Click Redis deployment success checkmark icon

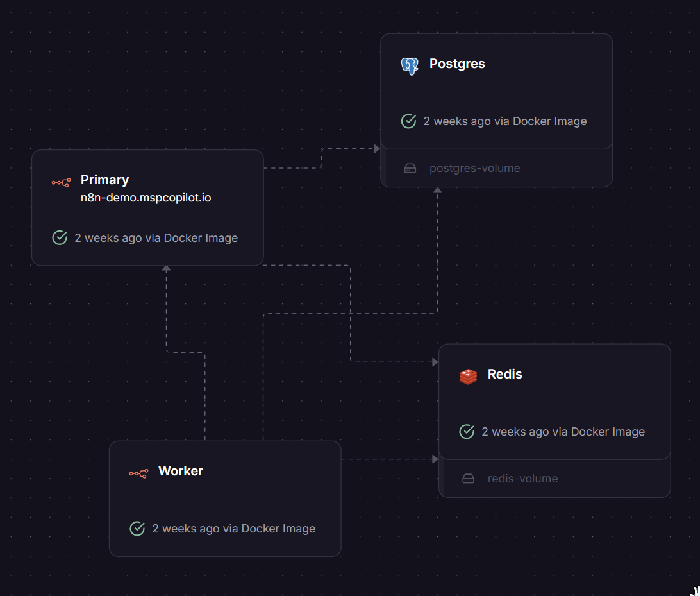pyautogui.click(x=467, y=432)
